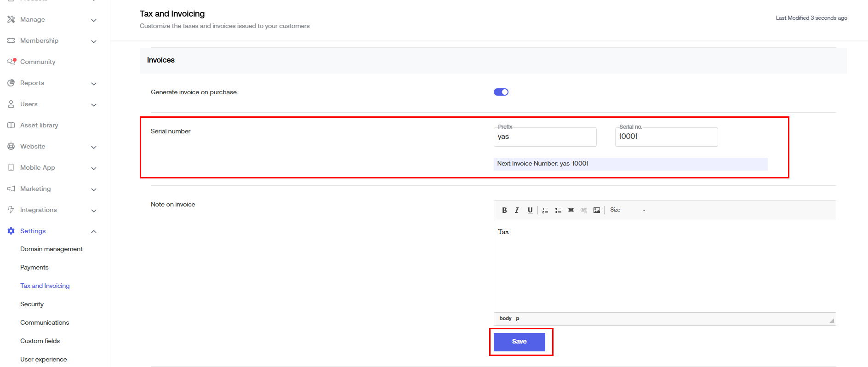The width and height of the screenshot is (868, 367).
Task: Click the invoice Prefix input field
Action: 545,137
